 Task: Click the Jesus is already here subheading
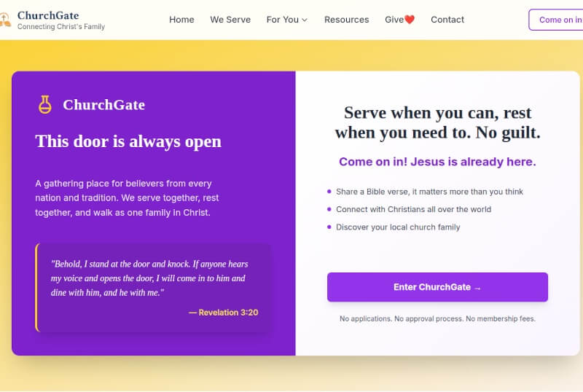pyautogui.click(x=437, y=162)
